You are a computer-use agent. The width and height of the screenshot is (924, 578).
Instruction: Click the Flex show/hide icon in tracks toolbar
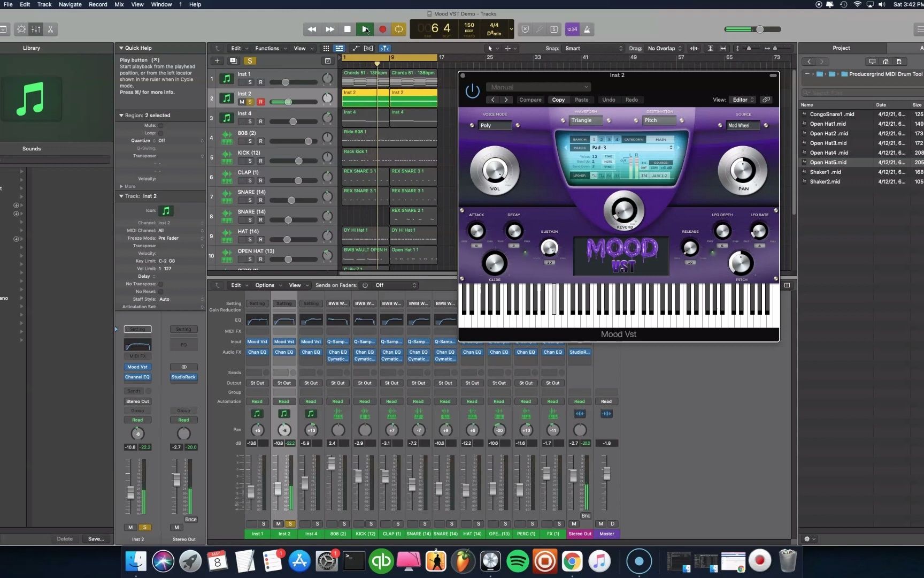[368, 49]
